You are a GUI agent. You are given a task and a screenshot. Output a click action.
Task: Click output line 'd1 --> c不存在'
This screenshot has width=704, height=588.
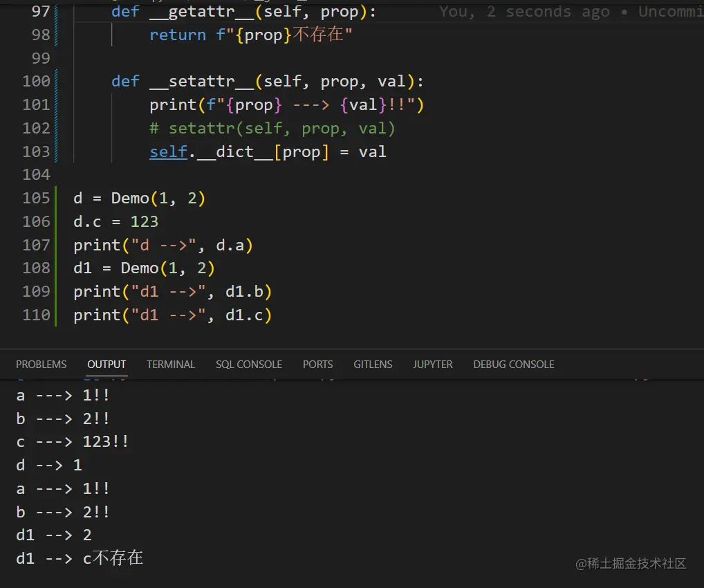pos(80,558)
